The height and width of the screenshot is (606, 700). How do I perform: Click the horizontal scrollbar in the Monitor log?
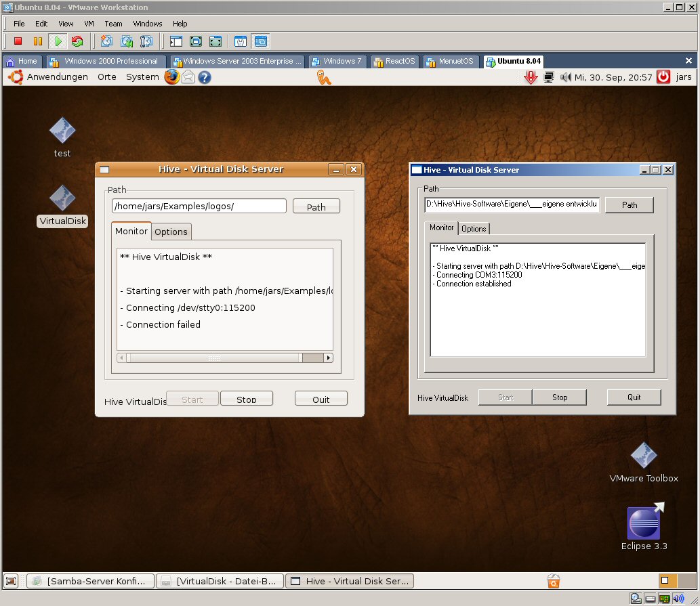(214, 358)
